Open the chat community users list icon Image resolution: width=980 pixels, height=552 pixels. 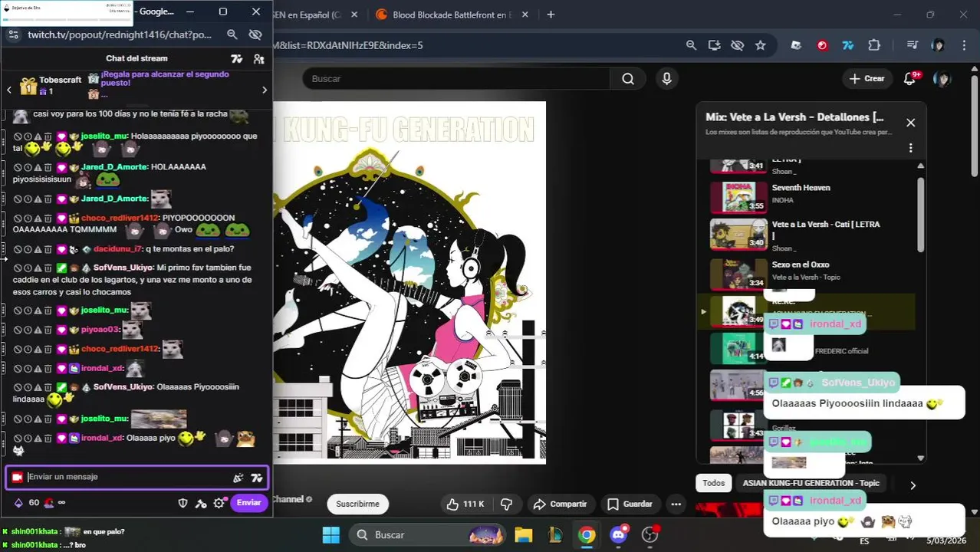[x=259, y=58]
